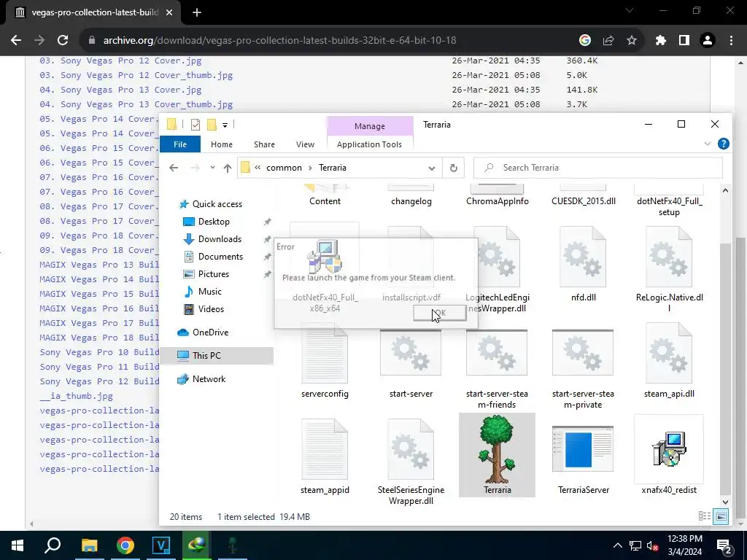747x560 pixels.
Task: Select the SteelSeriesEngineWrapper.dll icon
Action: click(x=411, y=449)
